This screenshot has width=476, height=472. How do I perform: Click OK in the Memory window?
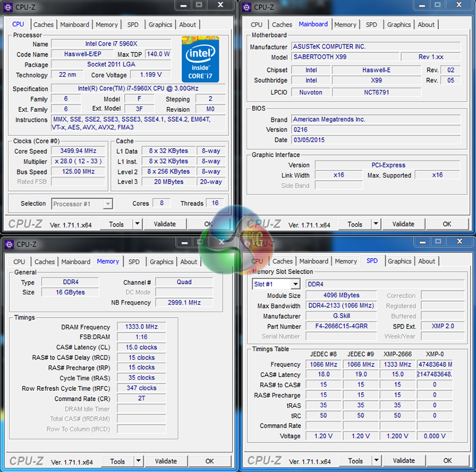[210, 461]
